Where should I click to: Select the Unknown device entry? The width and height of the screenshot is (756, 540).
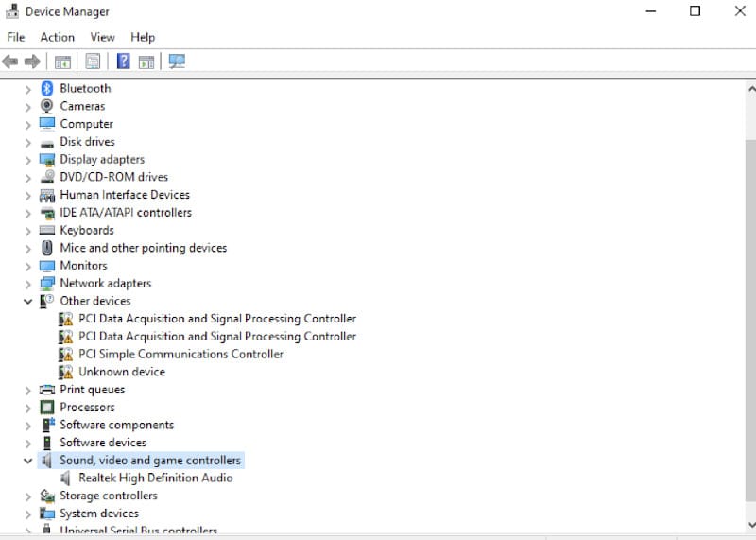122,372
